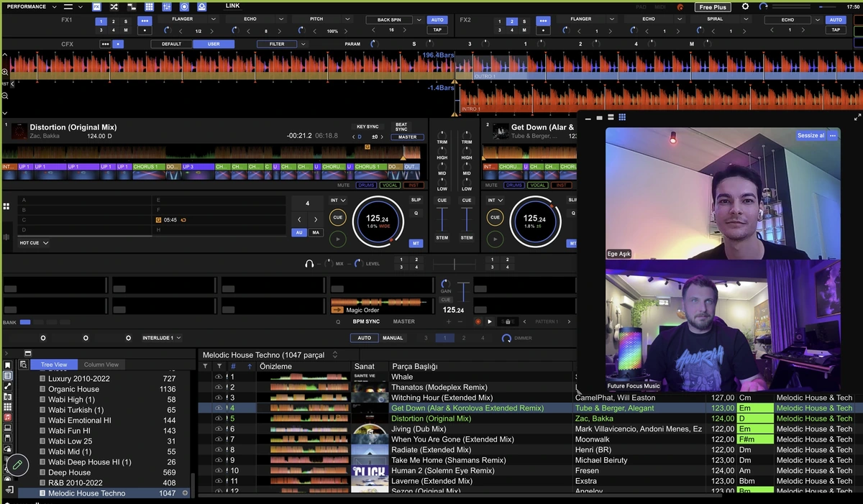
Task: Adjust deck 1 channel fader slider
Action: pos(442,219)
